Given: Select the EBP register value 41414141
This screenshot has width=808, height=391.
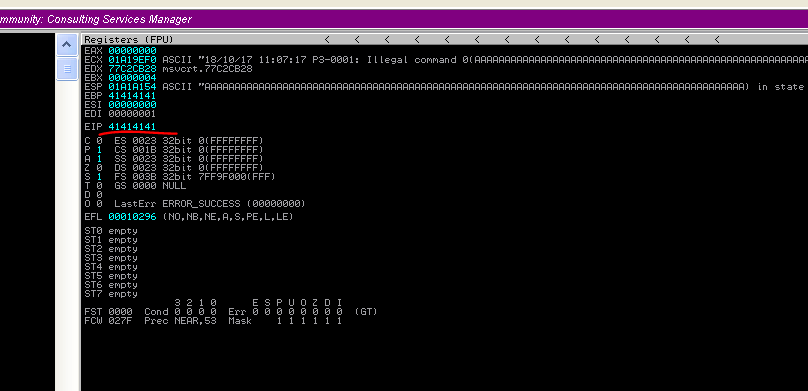Looking at the screenshot, I should (132, 96).
